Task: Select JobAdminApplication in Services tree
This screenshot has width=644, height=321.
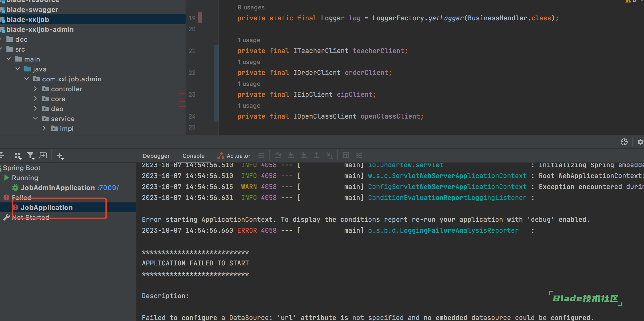Action: [58, 188]
